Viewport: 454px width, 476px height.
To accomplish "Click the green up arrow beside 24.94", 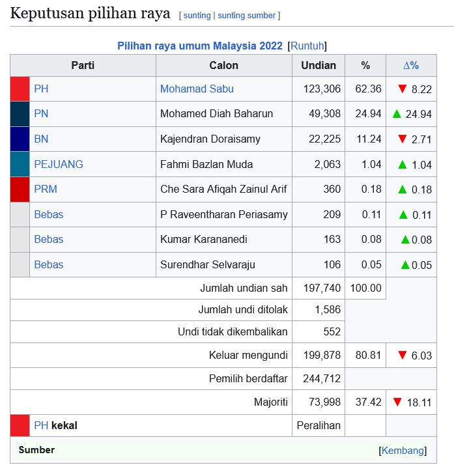I will tap(397, 114).
